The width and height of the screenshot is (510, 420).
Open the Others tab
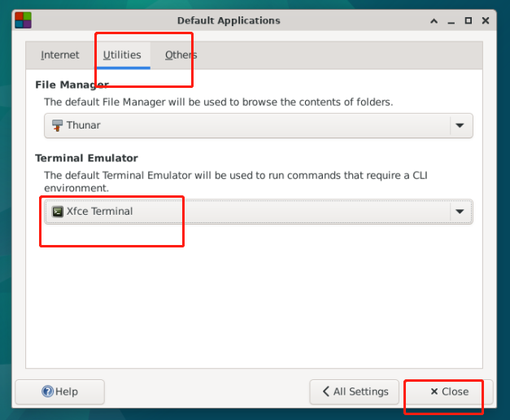(181, 55)
